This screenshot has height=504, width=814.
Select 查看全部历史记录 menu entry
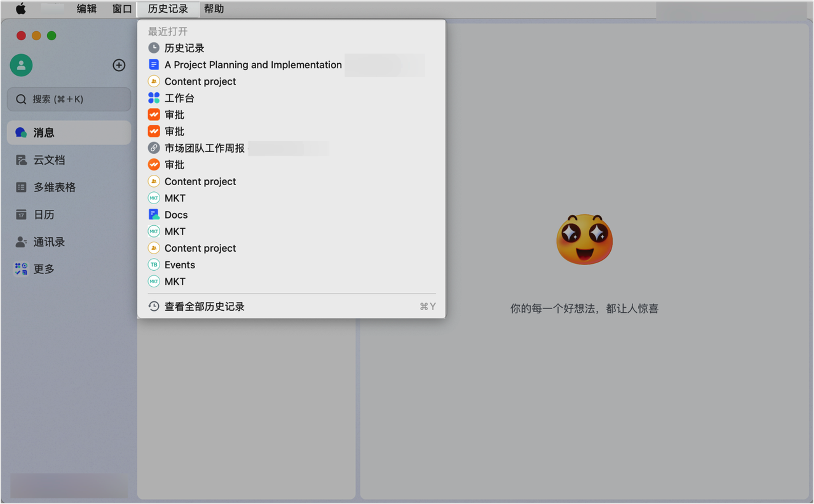point(204,307)
